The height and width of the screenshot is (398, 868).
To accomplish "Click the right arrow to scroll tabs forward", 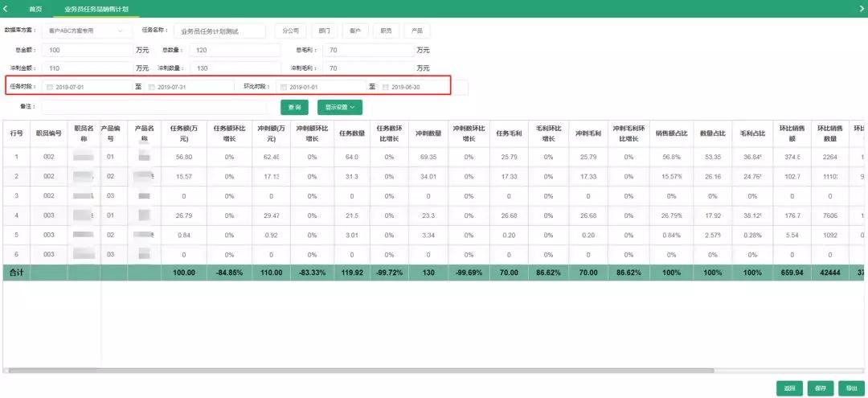I will click(861, 8).
